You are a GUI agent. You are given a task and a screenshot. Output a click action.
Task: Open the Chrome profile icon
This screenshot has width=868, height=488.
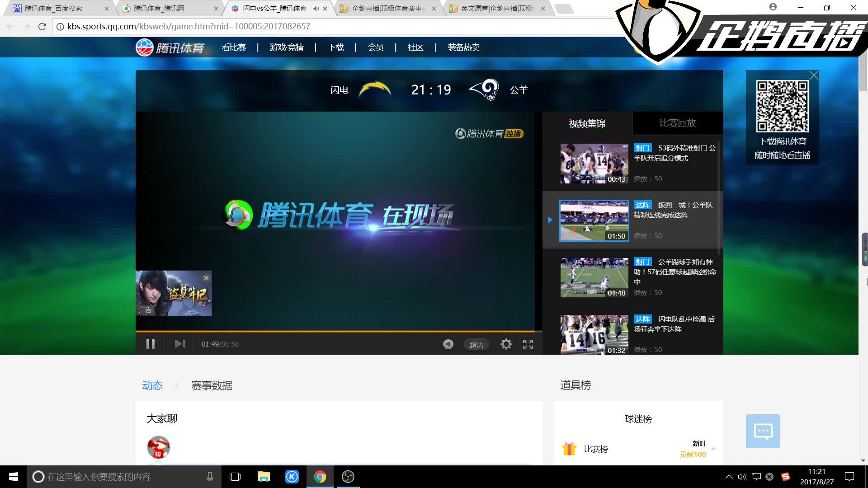point(773,7)
